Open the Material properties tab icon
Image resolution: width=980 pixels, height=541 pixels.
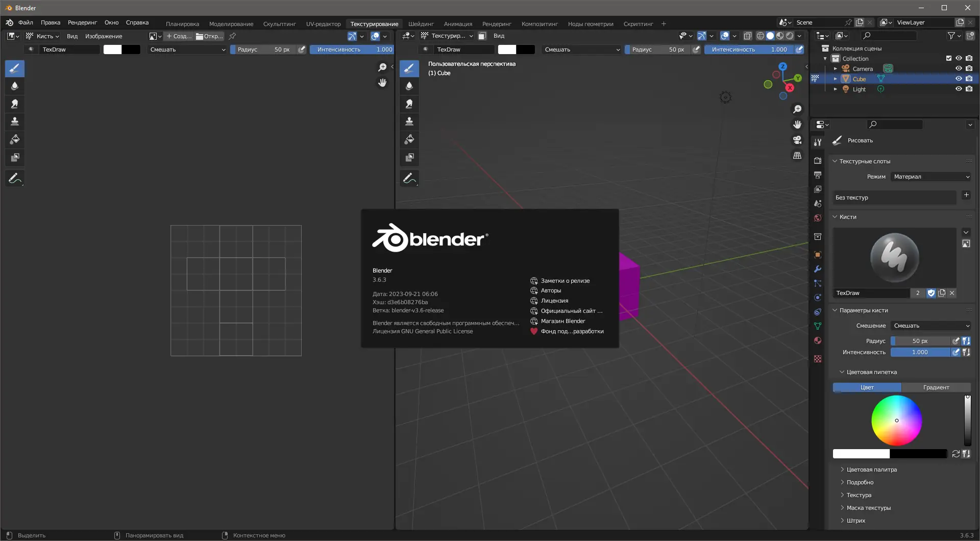[818, 340]
